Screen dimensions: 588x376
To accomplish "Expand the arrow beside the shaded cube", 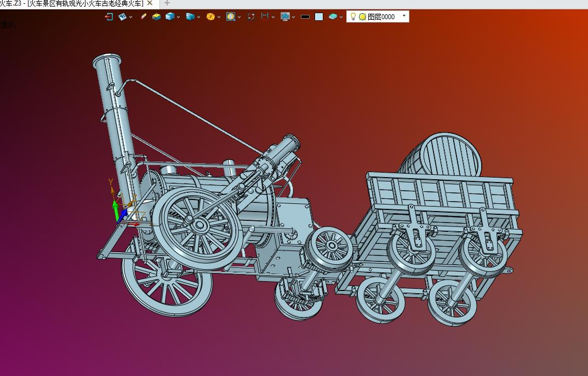I will coord(178,17).
